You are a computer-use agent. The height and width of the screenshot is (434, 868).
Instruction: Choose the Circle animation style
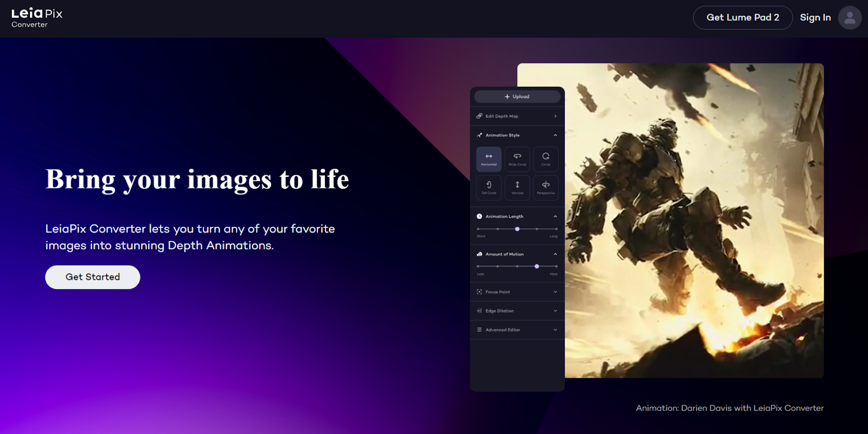coord(546,159)
